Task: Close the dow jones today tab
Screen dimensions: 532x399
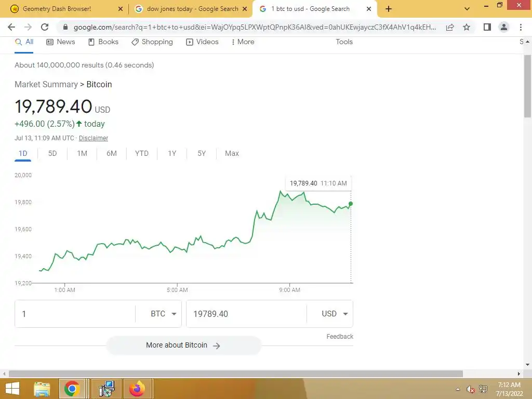Action: coord(245,9)
